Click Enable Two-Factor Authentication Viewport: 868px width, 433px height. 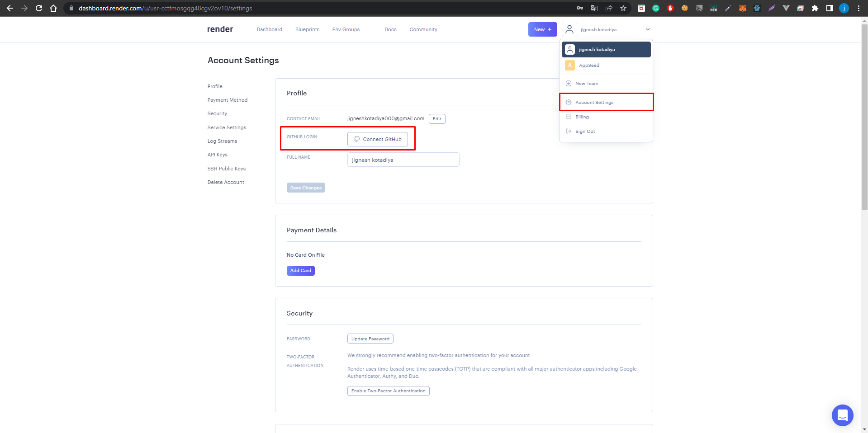pyautogui.click(x=388, y=391)
